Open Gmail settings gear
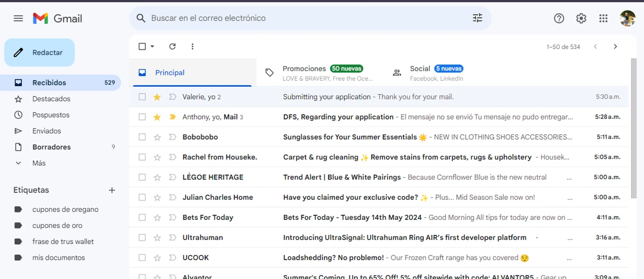644x279 pixels. (x=581, y=18)
